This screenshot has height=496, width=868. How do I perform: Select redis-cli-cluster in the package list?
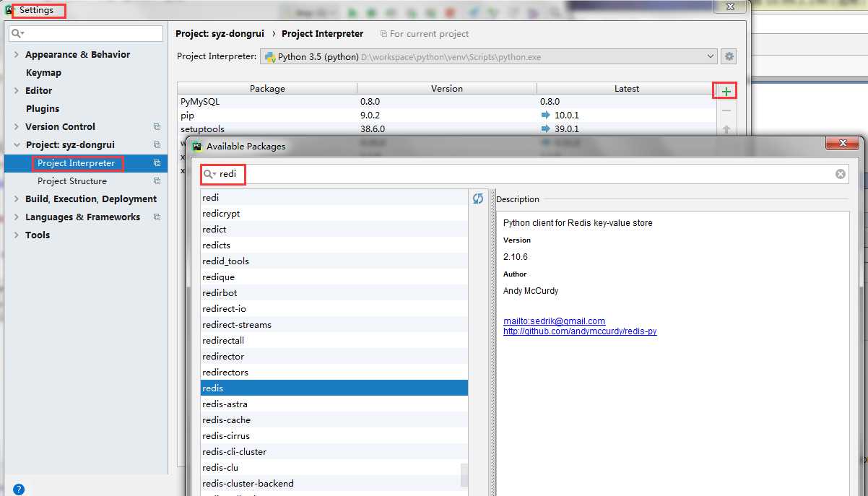click(x=334, y=451)
